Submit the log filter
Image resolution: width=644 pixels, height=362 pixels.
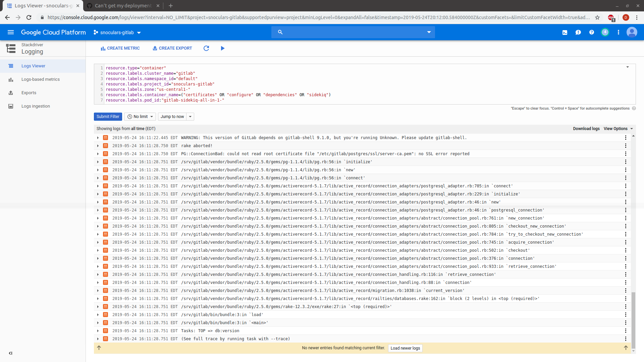click(x=108, y=117)
